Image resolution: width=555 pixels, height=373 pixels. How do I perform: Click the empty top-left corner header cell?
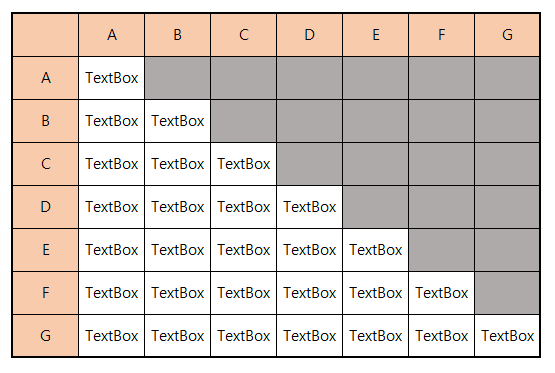[46, 35]
